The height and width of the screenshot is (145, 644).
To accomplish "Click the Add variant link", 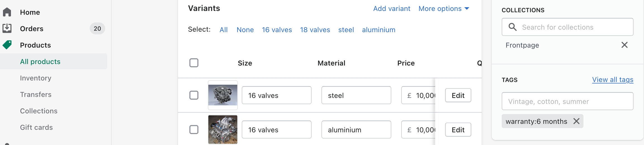I will (392, 9).
